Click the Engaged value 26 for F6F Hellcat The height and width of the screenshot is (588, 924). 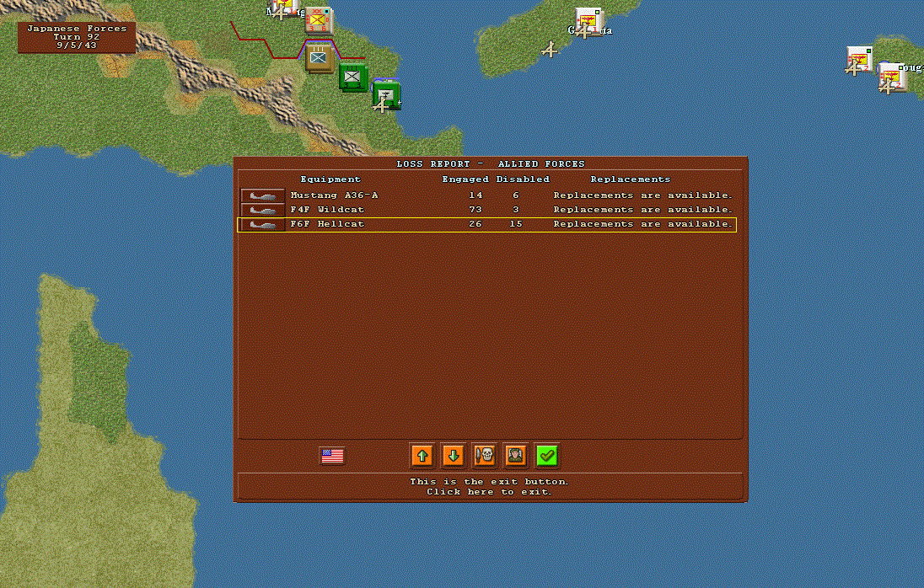click(x=475, y=224)
